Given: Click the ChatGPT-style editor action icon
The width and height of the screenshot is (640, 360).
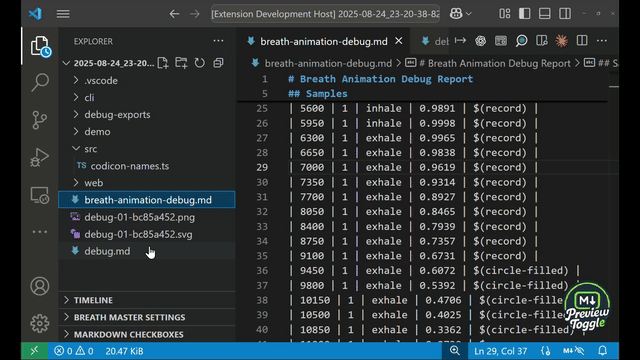Looking at the screenshot, I should pyautogui.click(x=480, y=40).
